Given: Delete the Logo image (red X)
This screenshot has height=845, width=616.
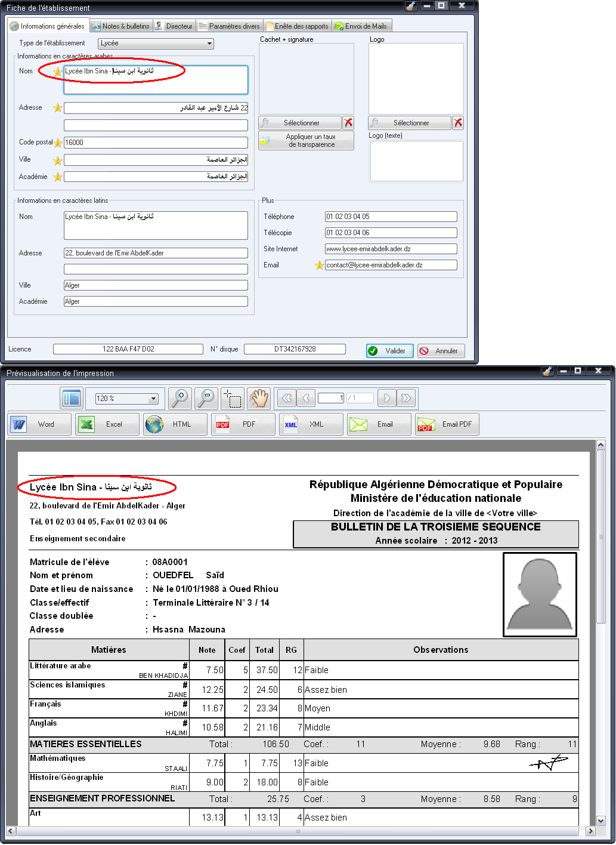Looking at the screenshot, I should (x=458, y=123).
